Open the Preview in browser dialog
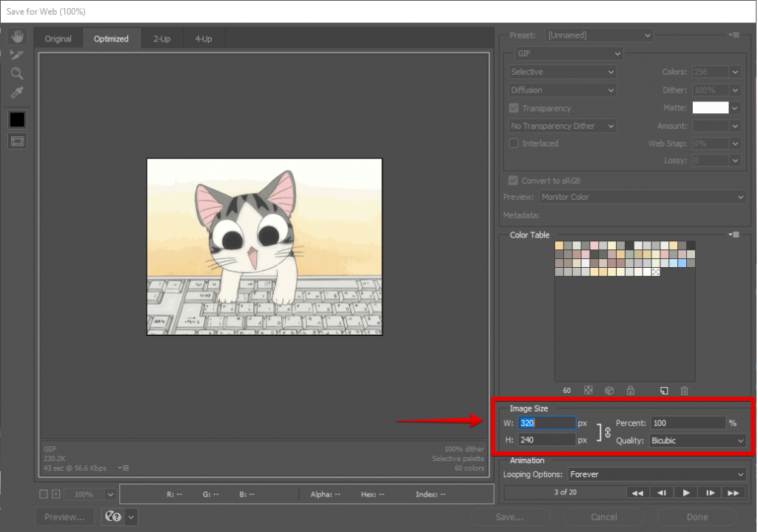 (x=64, y=516)
